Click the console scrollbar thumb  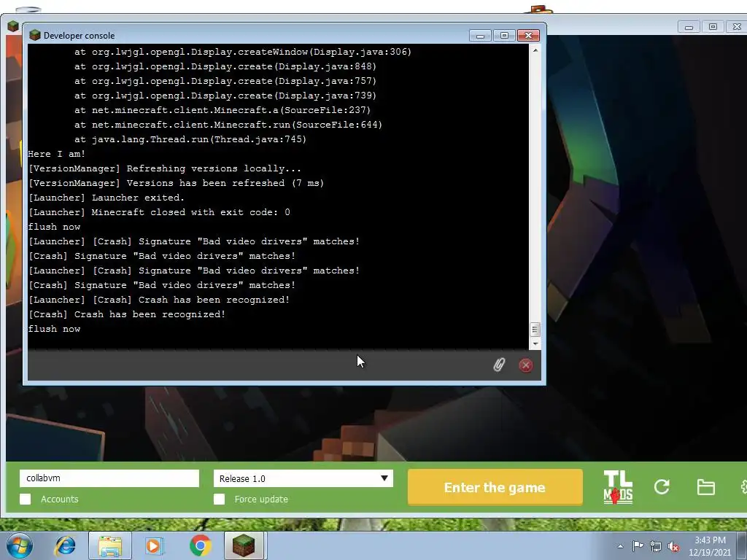tap(535, 330)
